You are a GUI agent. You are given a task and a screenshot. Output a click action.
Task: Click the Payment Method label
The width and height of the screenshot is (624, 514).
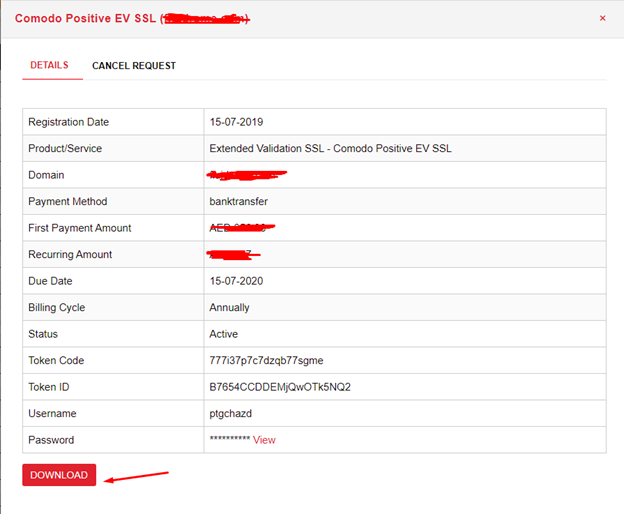[68, 201]
